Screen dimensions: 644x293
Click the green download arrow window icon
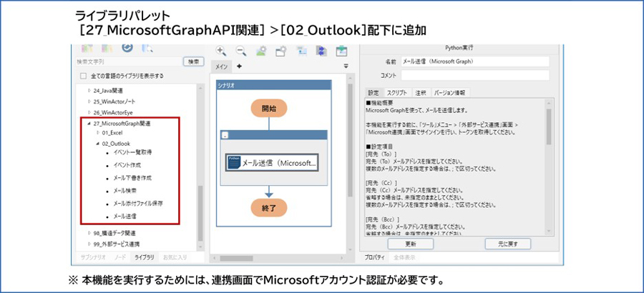coord(341,51)
